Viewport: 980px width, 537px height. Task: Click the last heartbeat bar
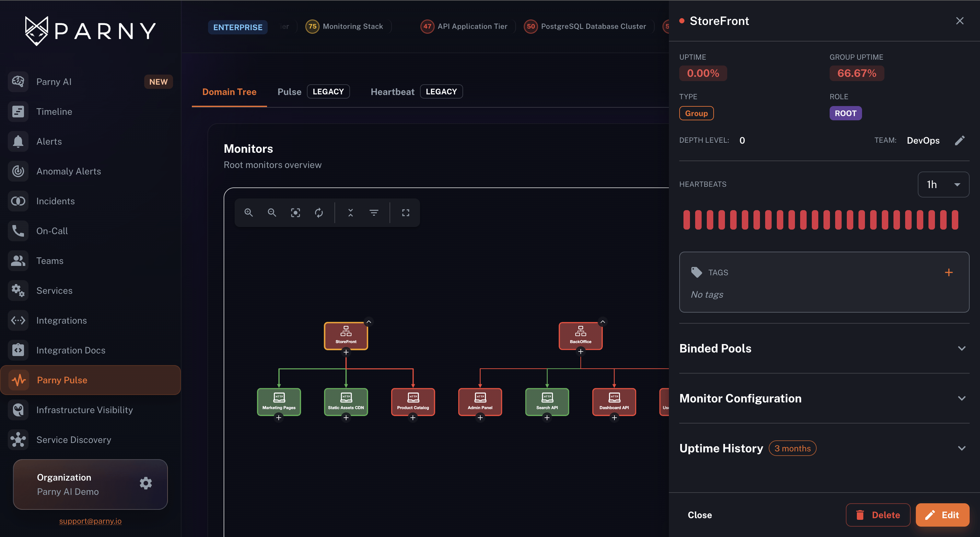click(x=955, y=220)
